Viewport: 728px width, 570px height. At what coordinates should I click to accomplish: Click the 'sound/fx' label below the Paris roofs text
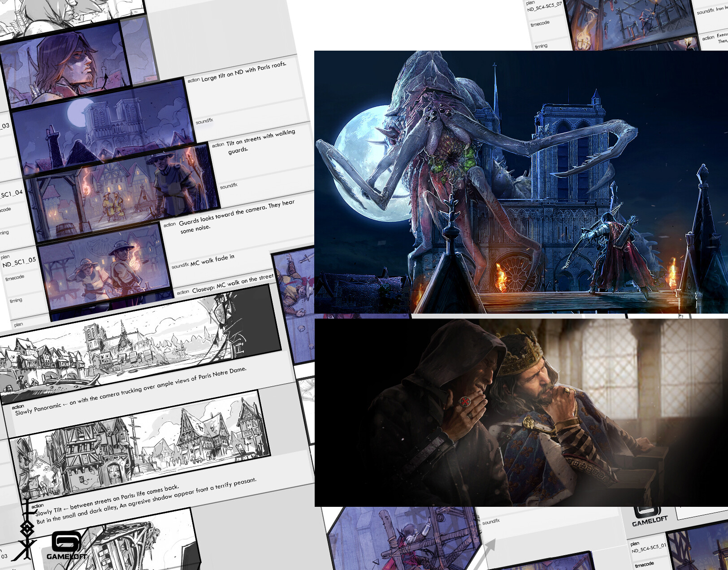tap(204, 121)
